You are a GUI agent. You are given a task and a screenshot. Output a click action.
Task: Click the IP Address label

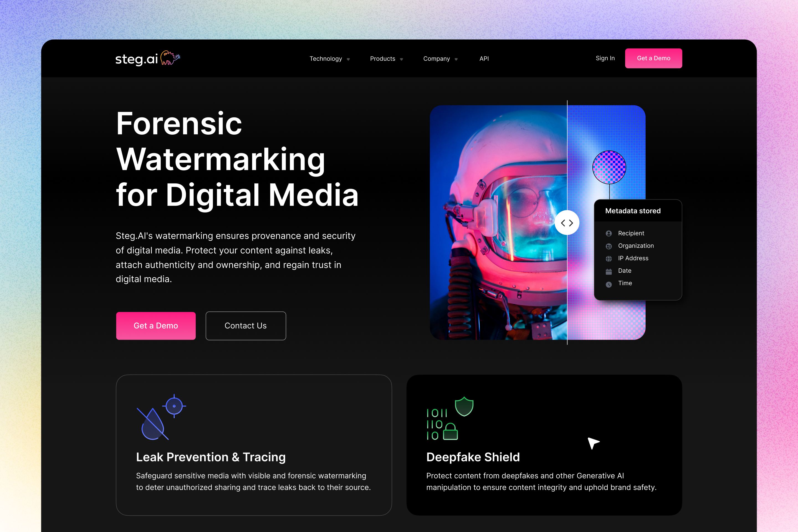633,258
